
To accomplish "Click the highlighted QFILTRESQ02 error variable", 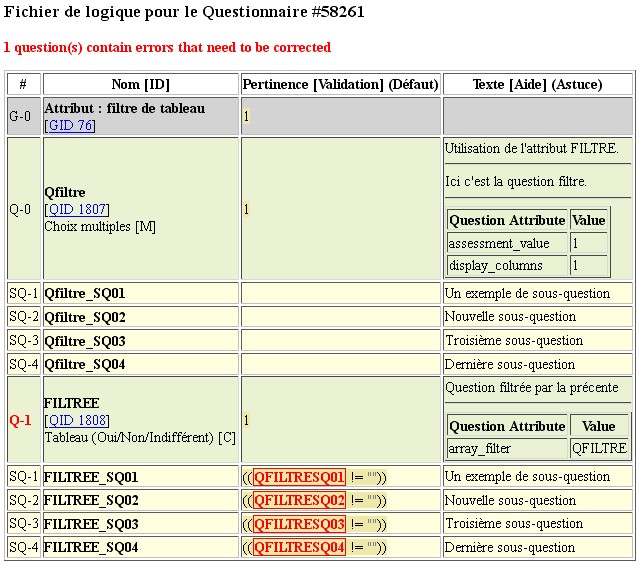I will coord(299,500).
